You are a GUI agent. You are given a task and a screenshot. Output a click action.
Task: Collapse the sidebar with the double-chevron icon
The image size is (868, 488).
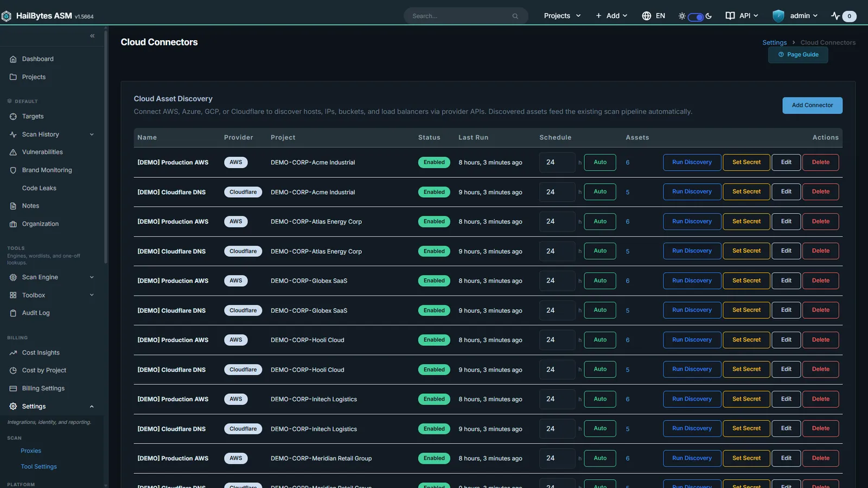(x=92, y=36)
